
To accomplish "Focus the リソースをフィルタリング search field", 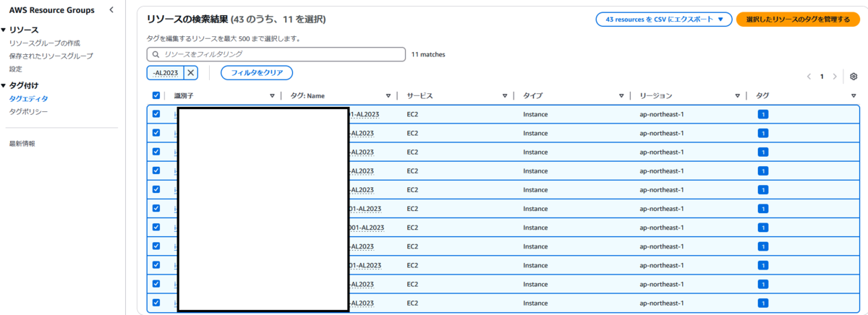I will [x=276, y=54].
